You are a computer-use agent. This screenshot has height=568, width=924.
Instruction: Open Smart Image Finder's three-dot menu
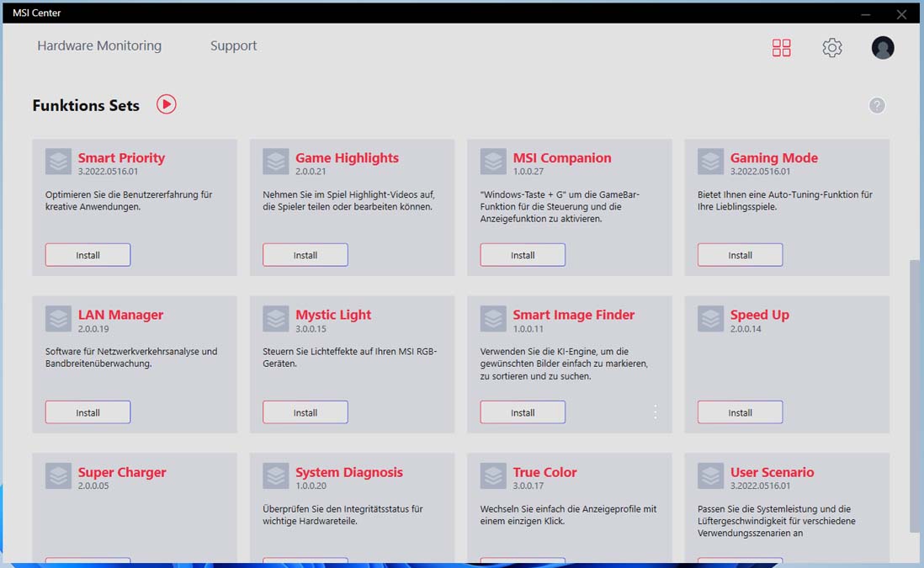[x=656, y=411]
